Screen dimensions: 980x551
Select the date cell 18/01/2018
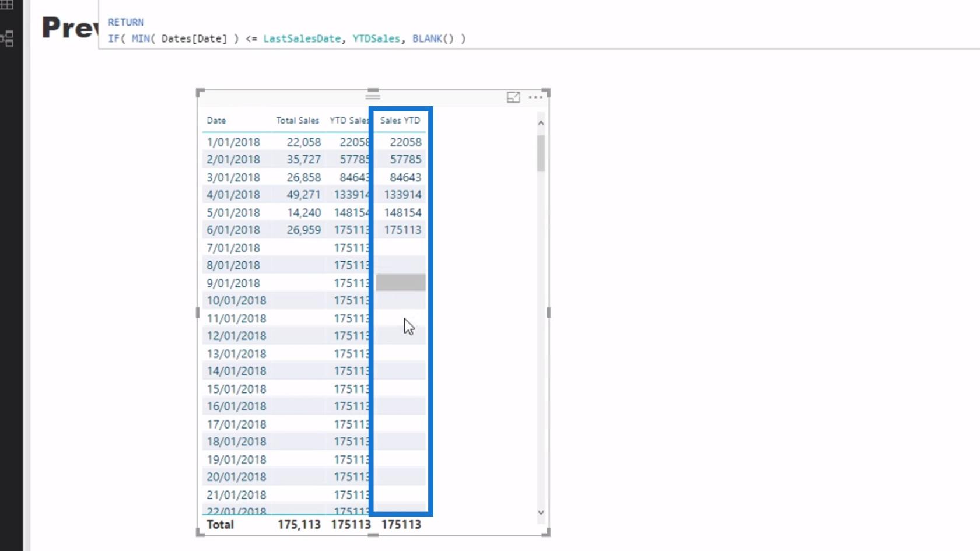[236, 441]
